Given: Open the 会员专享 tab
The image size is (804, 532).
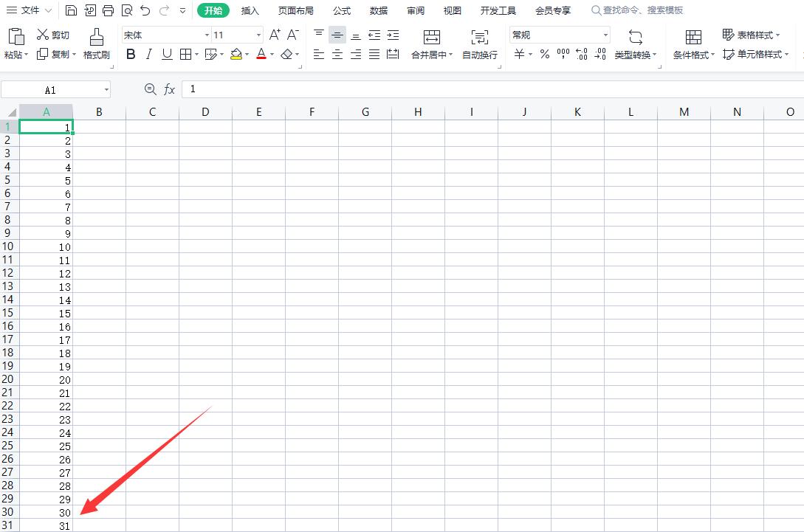Looking at the screenshot, I should [x=553, y=10].
